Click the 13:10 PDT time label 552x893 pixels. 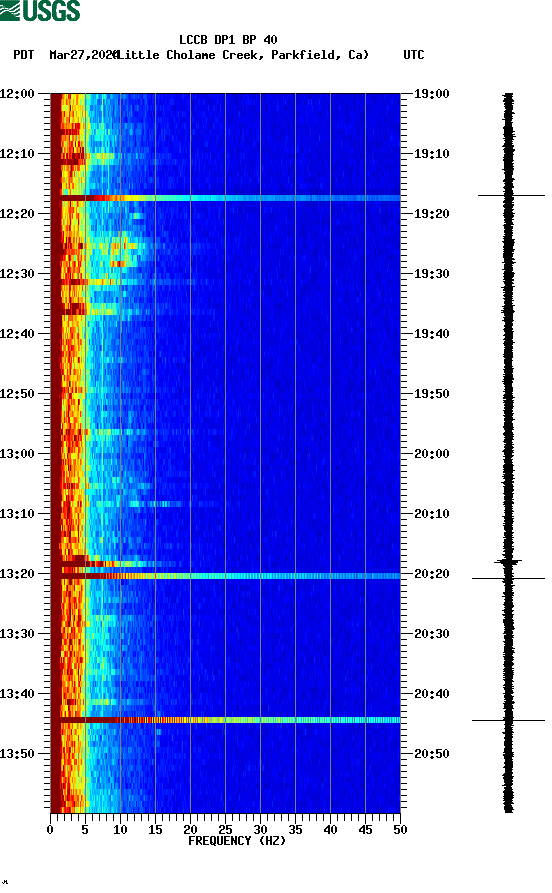pos(17,514)
